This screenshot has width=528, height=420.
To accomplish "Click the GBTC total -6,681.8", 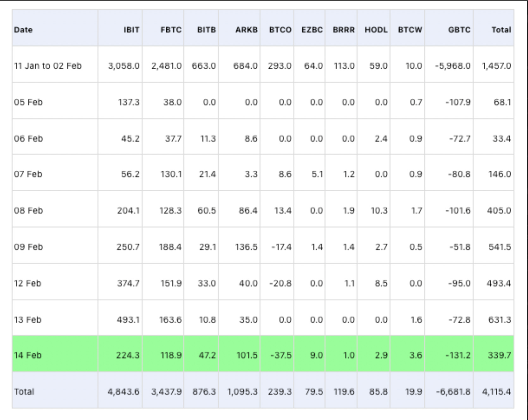I will pos(453,392).
